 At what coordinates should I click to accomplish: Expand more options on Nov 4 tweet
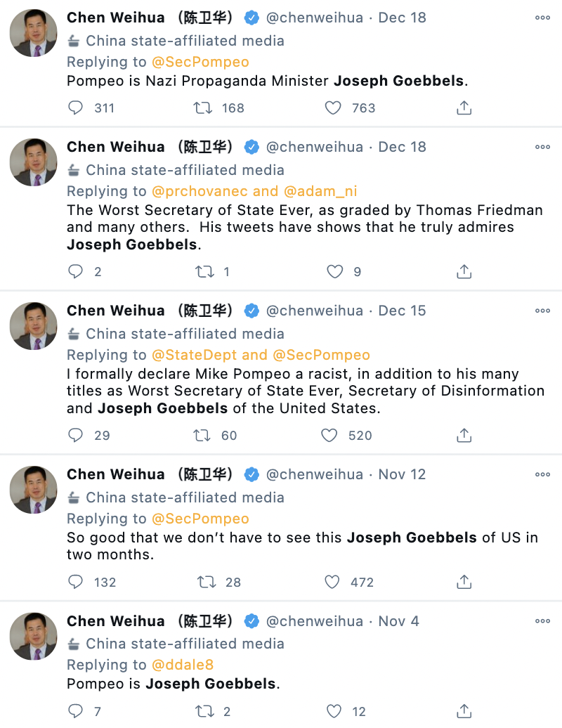pos(542,621)
